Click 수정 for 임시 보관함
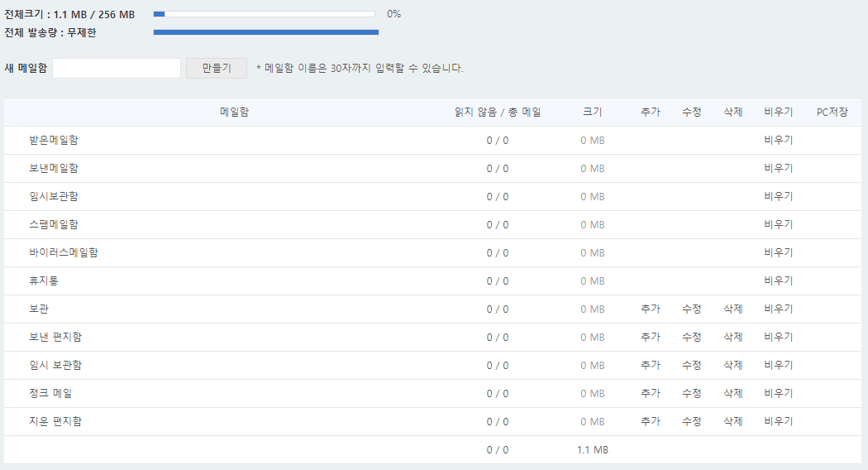Screen dimensions: 868x470 [691, 365]
